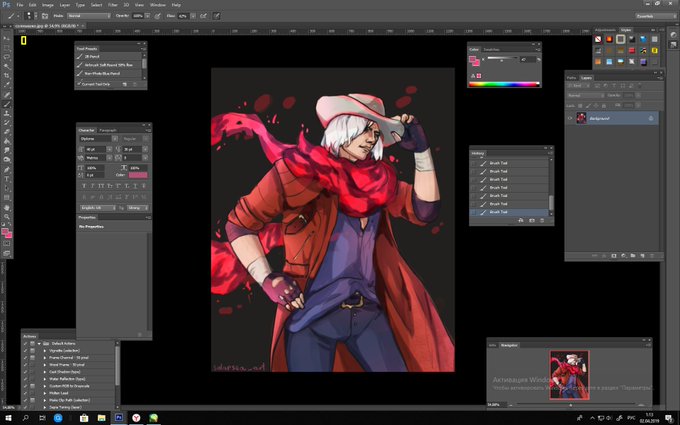680x425 pixels.
Task: Select the Quick Selection tool
Action: 7,66
